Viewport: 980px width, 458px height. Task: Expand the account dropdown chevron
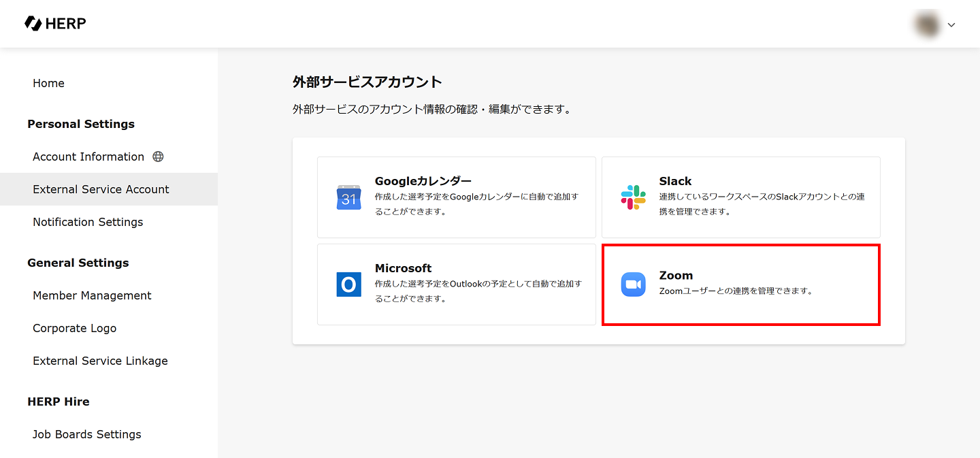pos(951,25)
